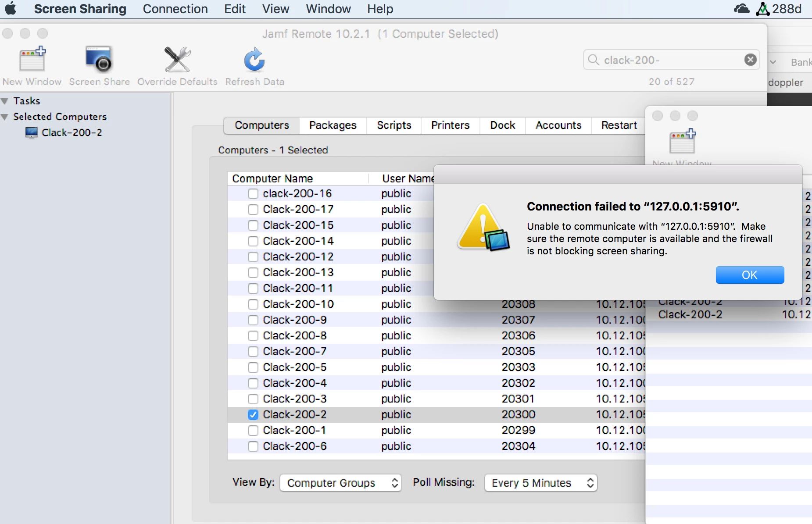The height and width of the screenshot is (524, 812).
Task: Open the Edit menu
Action: coord(235,9)
